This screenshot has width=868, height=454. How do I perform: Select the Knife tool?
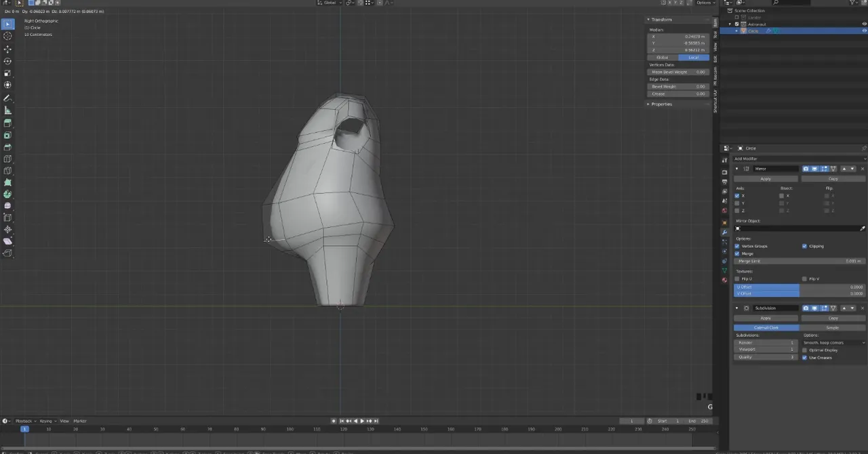(7, 171)
